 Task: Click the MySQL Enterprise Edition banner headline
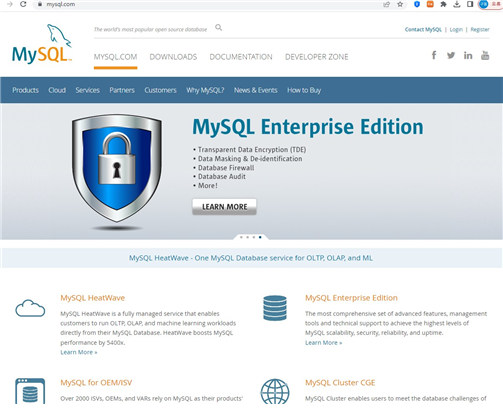pyautogui.click(x=308, y=127)
